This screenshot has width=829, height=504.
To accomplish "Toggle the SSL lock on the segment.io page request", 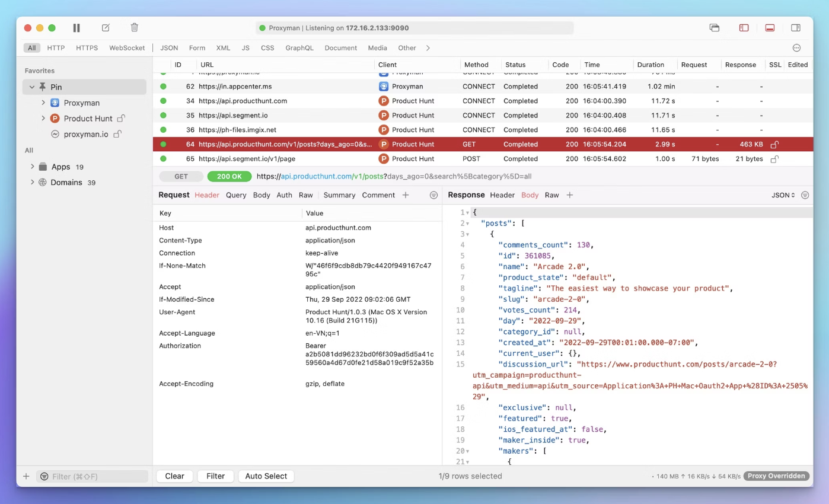I will (774, 158).
